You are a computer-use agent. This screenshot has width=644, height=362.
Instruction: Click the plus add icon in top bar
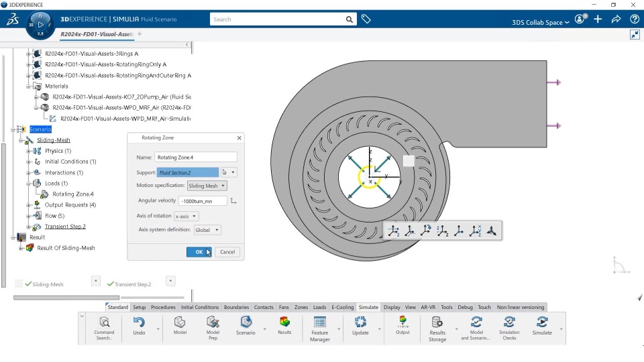[598, 19]
